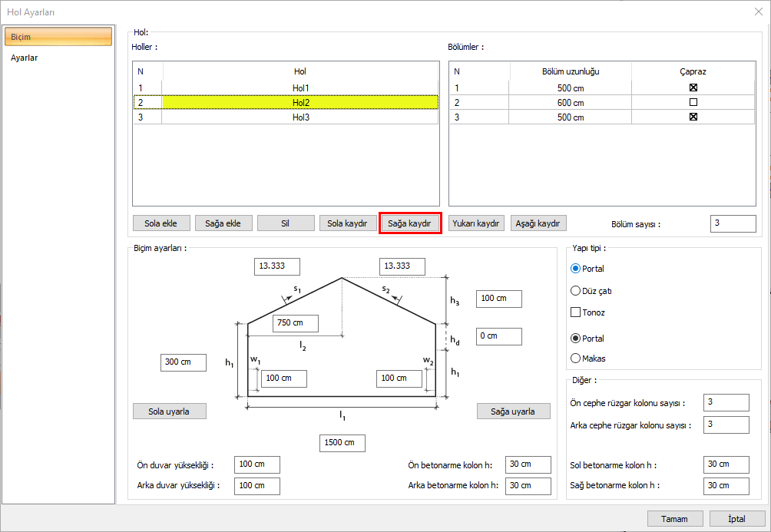Click the Bölüm sayısı input field
The width and height of the screenshot is (771, 532).
(x=733, y=223)
